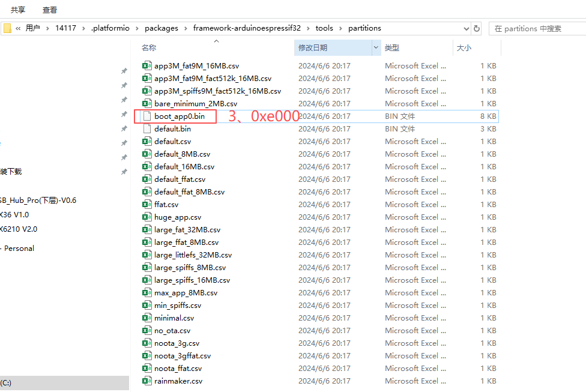Select default_8MB.csv file icon
The height and width of the screenshot is (392, 586).
pos(147,154)
